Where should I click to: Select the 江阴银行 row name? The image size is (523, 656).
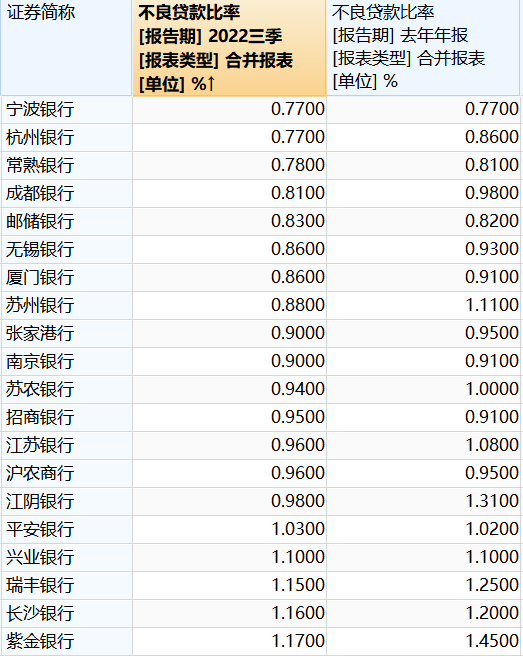pyautogui.click(x=40, y=502)
